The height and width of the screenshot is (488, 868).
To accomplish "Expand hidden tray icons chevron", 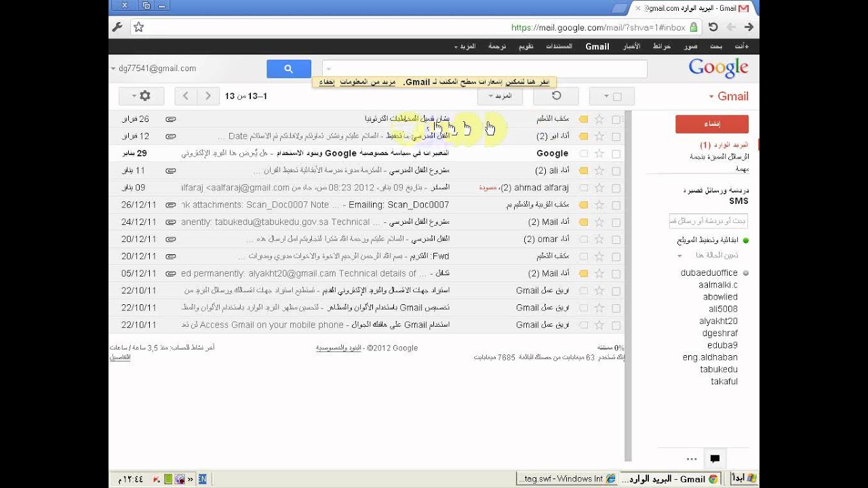I will (x=191, y=479).
